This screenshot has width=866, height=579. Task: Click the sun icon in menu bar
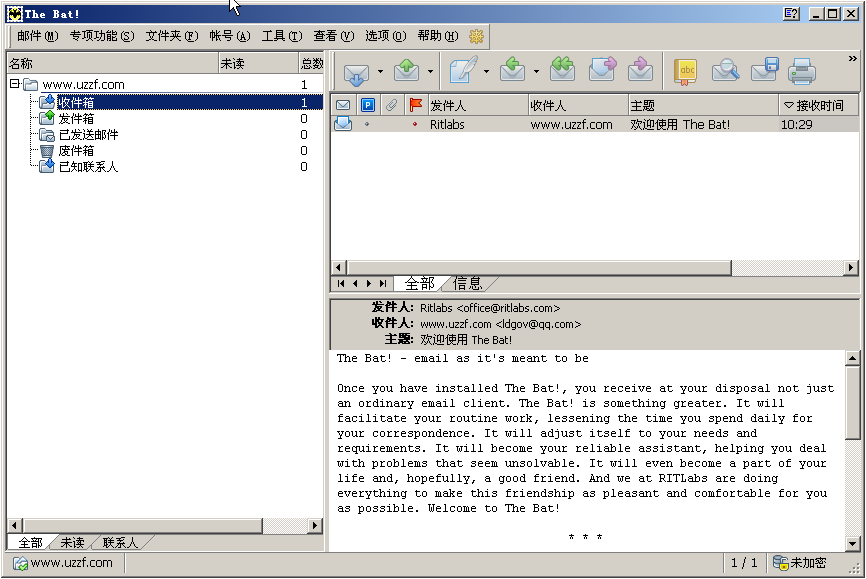[476, 36]
